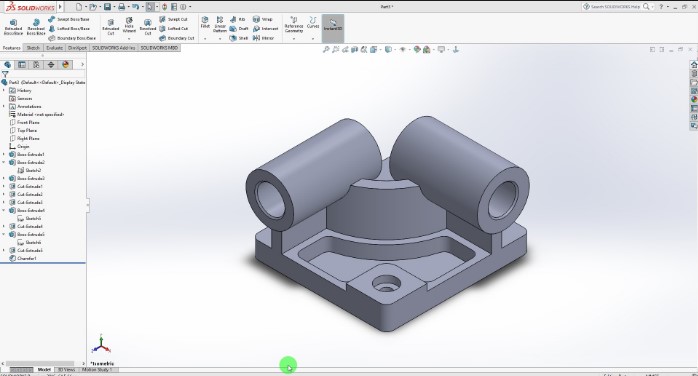Collapse the Boss-Extrude2 feature node
This screenshot has width=698, height=376.
[x=4, y=162]
